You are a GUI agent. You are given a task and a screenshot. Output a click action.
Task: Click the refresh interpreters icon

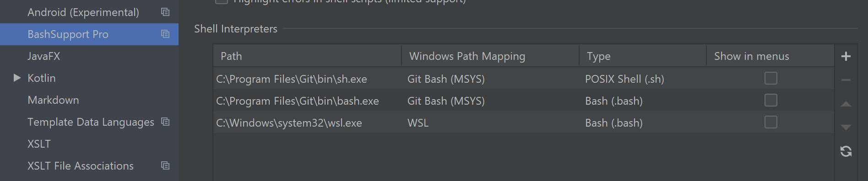[846, 151]
